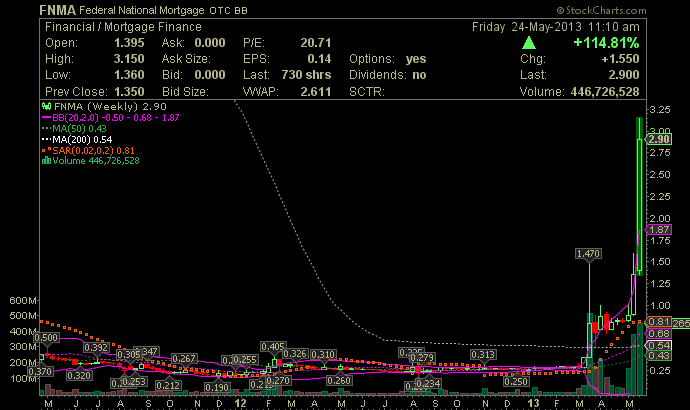Screen dimensions: 690x410
Task: Click the Ask Size label
Action: click(x=186, y=59)
